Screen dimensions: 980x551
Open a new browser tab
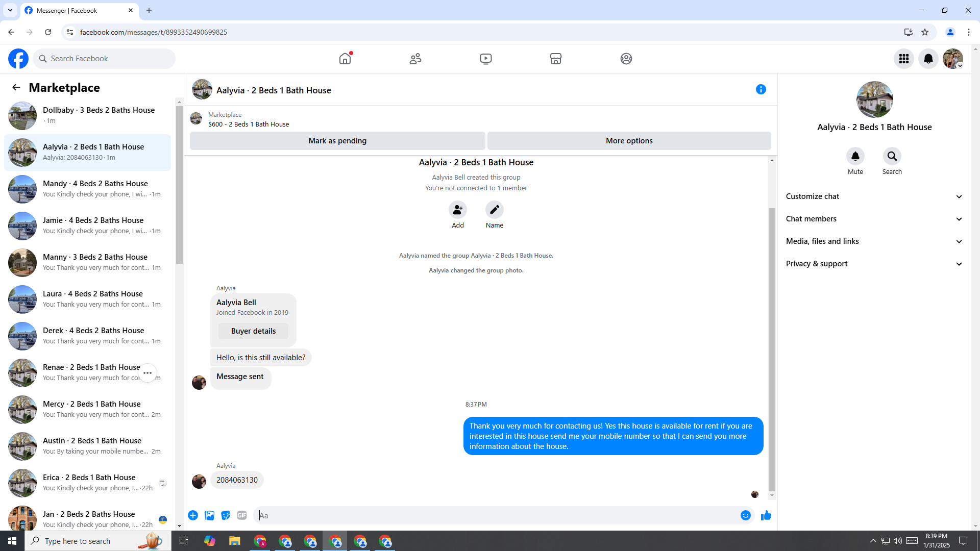[x=149, y=10]
